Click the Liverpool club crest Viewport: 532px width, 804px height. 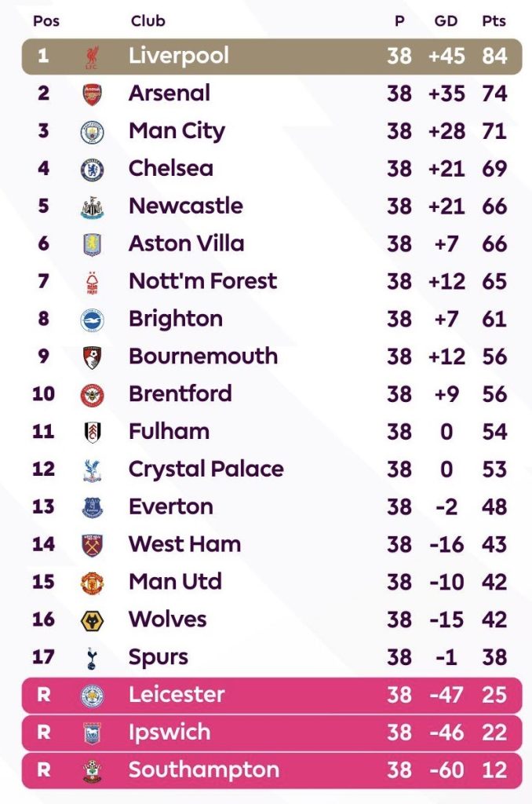point(92,57)
